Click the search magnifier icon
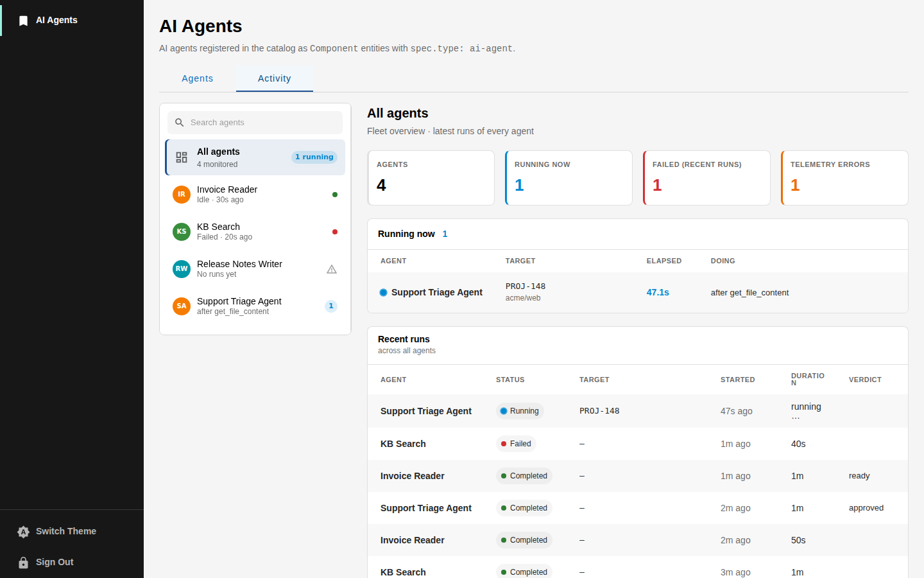 click(x=180, y=123)
